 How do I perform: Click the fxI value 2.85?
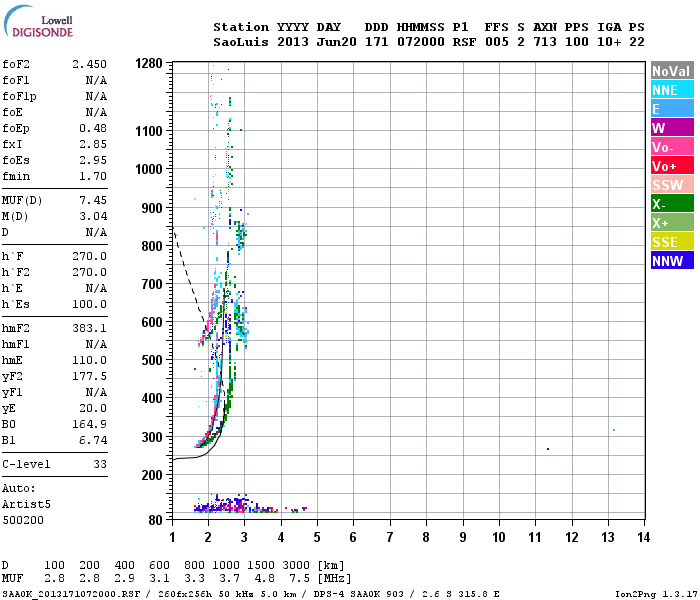93,144
